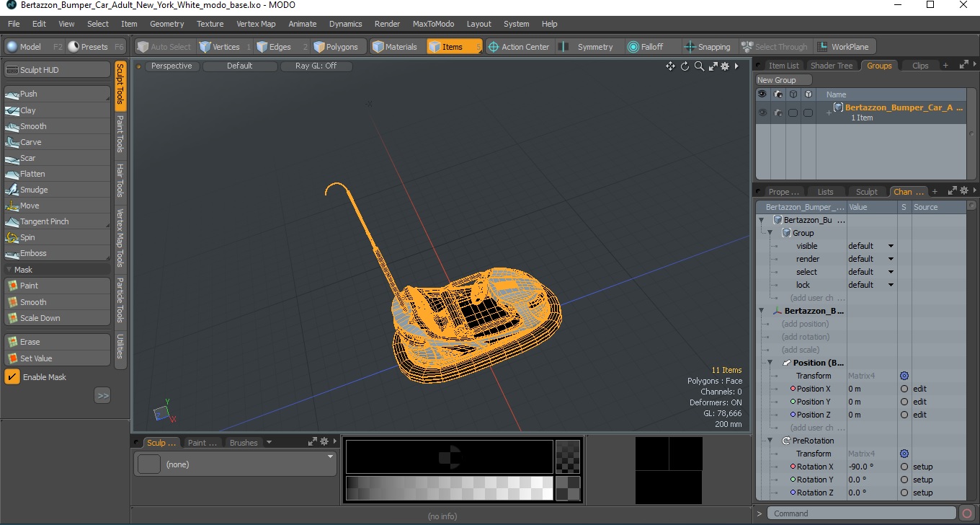
Task: Click the Model mode button
Action: pos(34,47)
